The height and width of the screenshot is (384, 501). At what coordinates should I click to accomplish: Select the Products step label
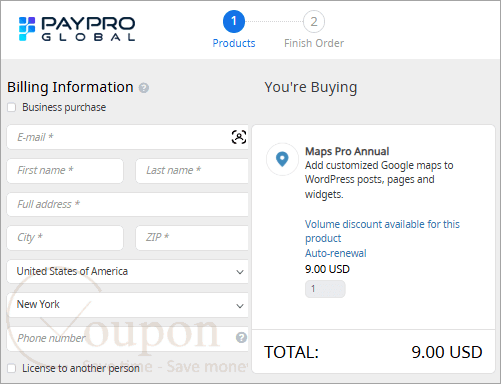click(234, 43)
